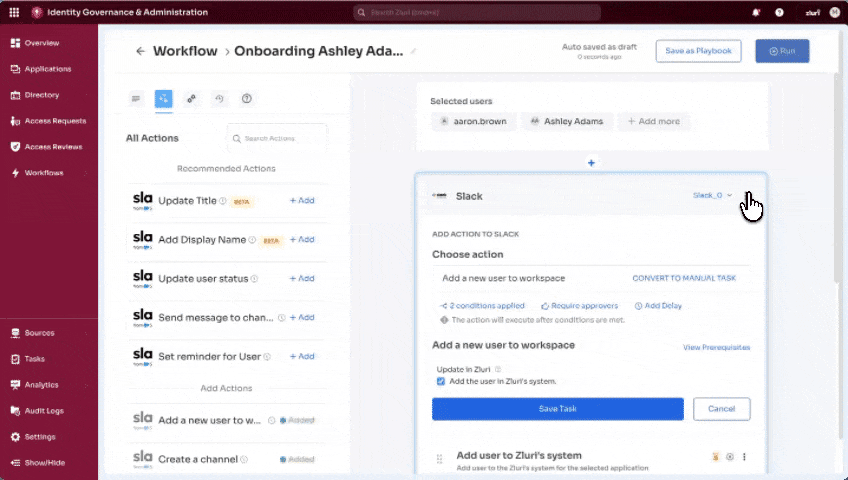Click the top Search Zluri bar
The width and height of the screenshot is (848, 480).
coord(477,12)
